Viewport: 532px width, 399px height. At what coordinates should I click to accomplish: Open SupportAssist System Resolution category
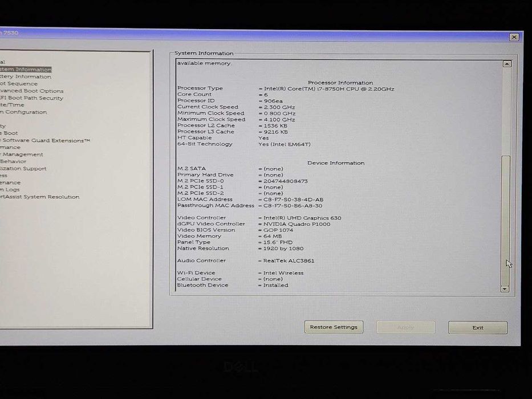[40, 197]
